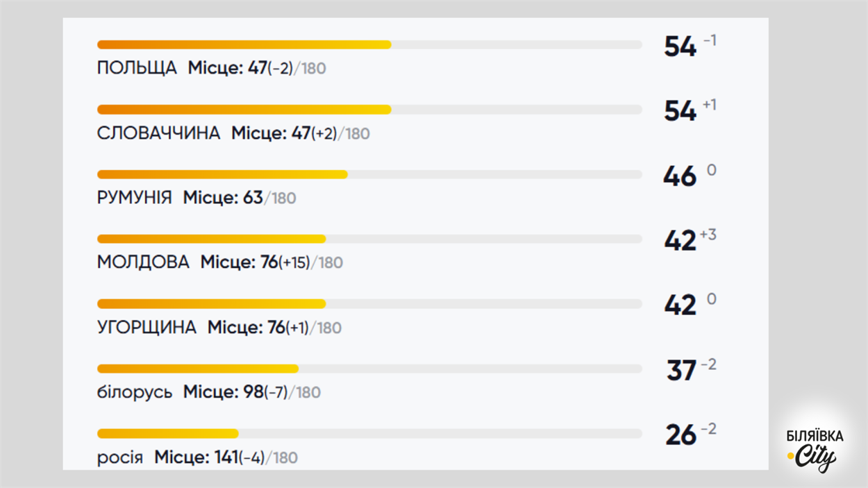This screenshot has height=488, width=868.
Task: Click the СЛОВАЧЧИНА progress bar
Action: 369,110
